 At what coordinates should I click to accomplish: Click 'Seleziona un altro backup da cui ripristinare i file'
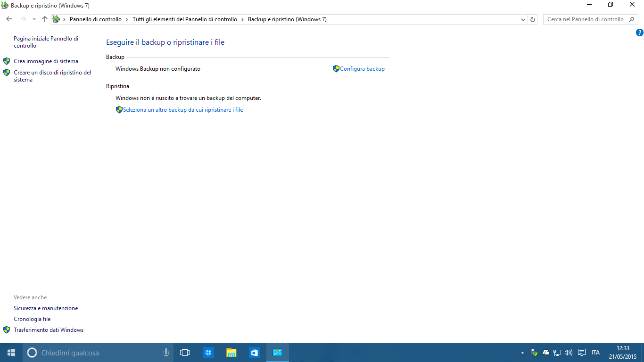coord(183,110)
